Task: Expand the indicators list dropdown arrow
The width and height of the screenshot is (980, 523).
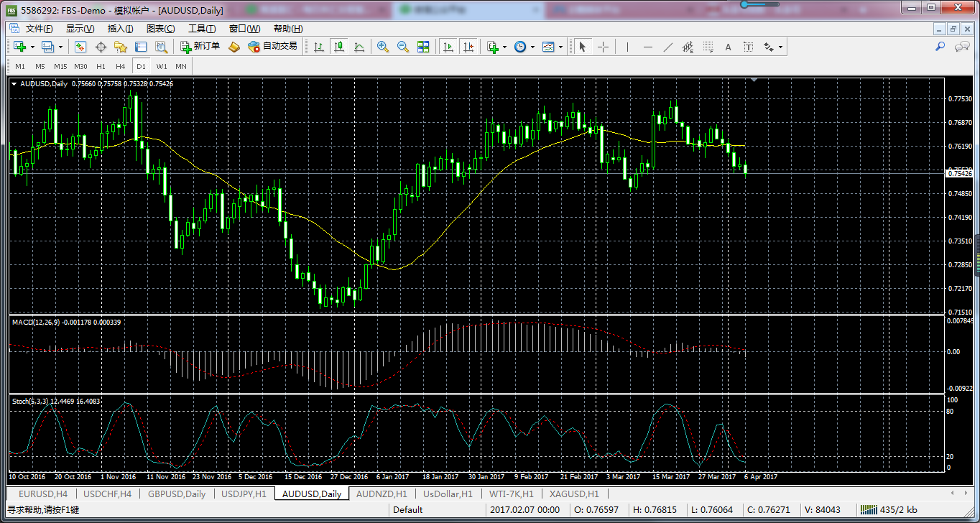Action: (504, 47)
